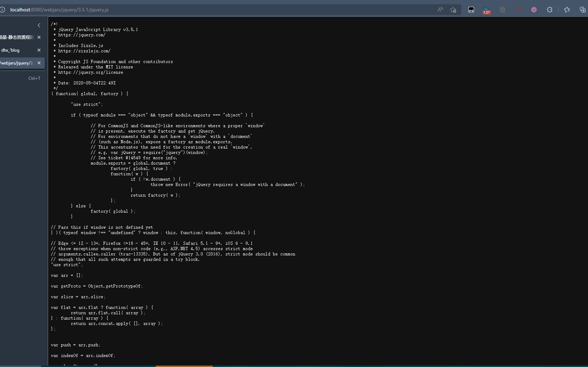588x367 pixels.
Task: Close the webjars/jquery tab
Action: tap(39, 63)
